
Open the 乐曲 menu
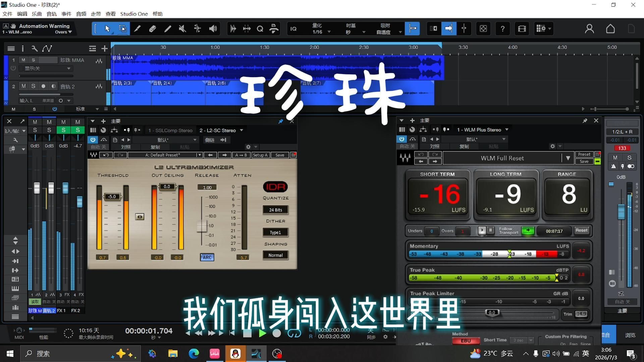tap(37, 14)
